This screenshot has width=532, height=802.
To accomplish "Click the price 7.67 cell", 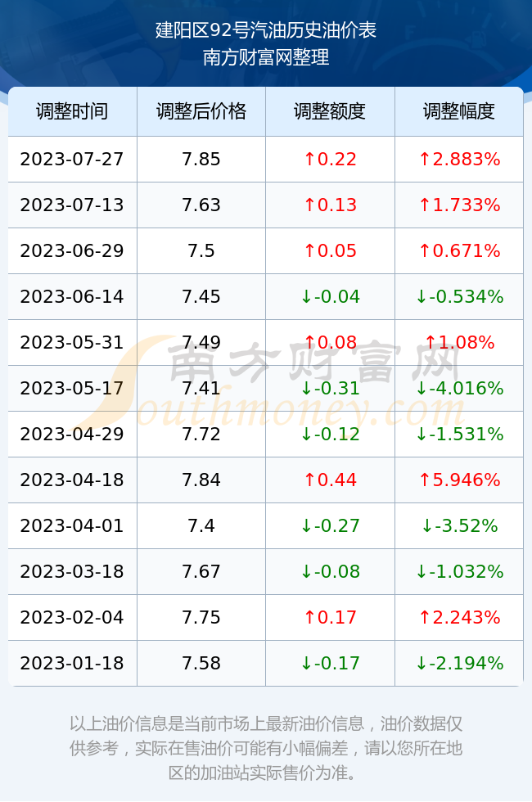I will tap(201, 571).
